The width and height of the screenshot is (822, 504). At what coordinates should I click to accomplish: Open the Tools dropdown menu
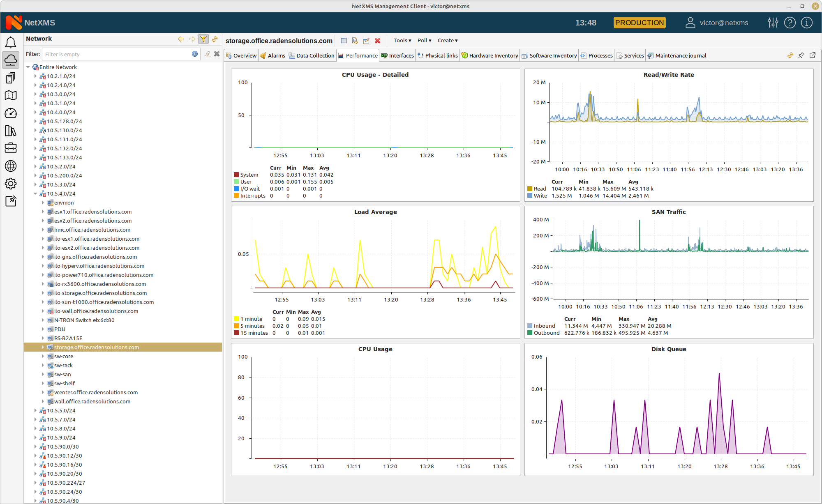pyautogui.click(x=402, y=41)
